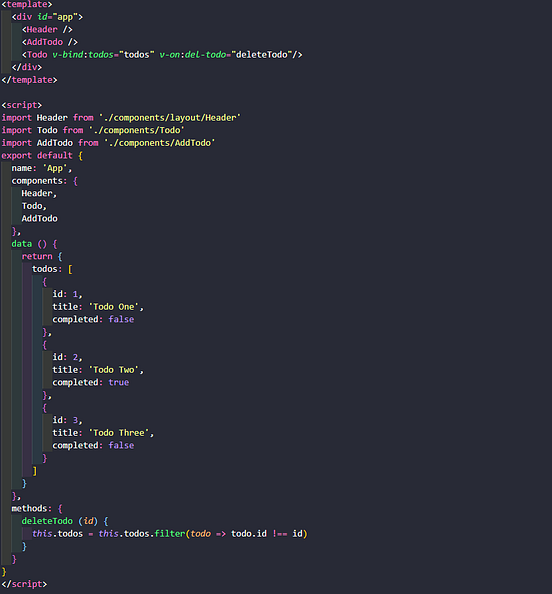Click the 'methods:' property key
The image size is (552, 594).
32,508
